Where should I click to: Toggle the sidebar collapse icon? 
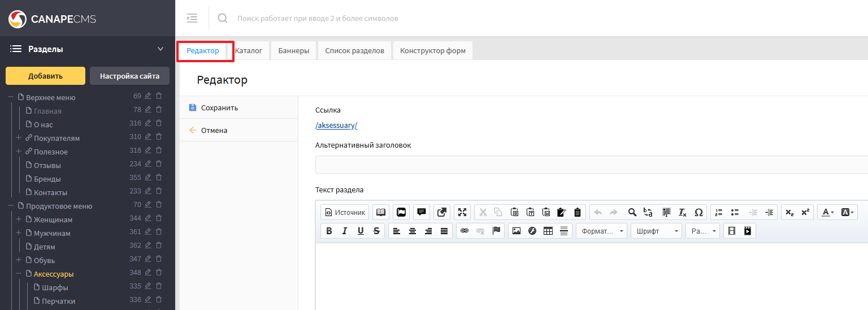point(192,18)
